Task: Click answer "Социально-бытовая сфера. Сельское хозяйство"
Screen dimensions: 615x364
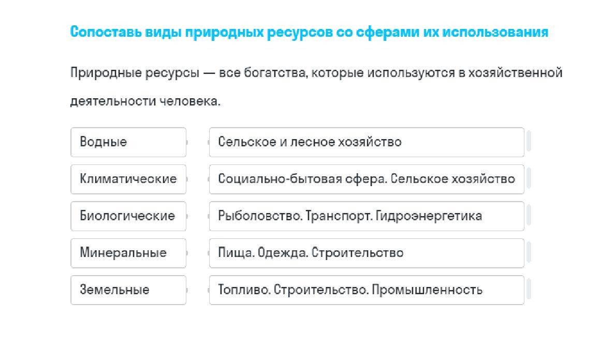Action: (366, 179)
